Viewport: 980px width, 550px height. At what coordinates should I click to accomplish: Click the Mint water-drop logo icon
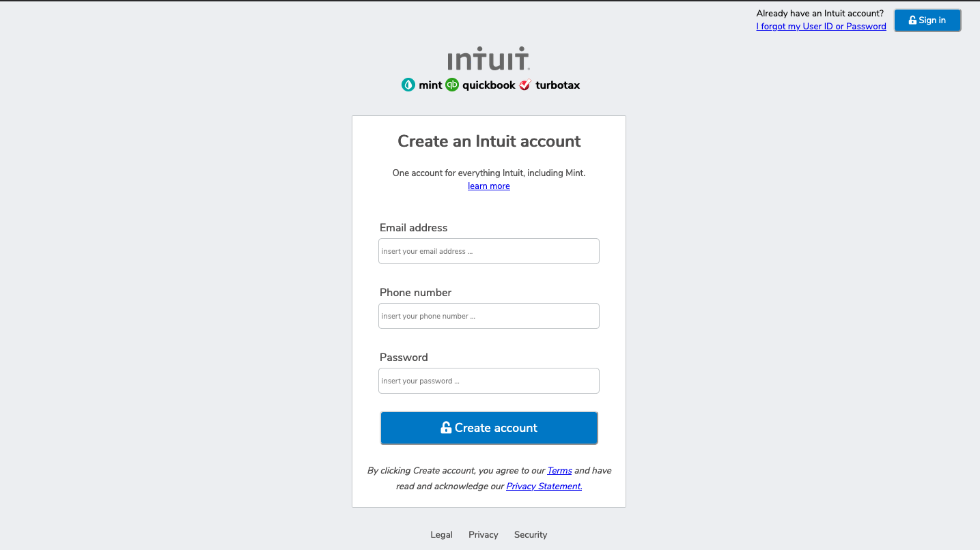pyautogui.click(x=408, y=85)
